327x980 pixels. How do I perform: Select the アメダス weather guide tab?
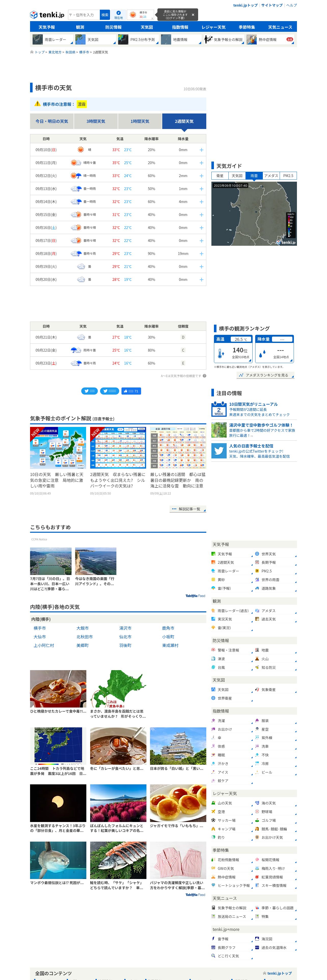tap(271, 176)
